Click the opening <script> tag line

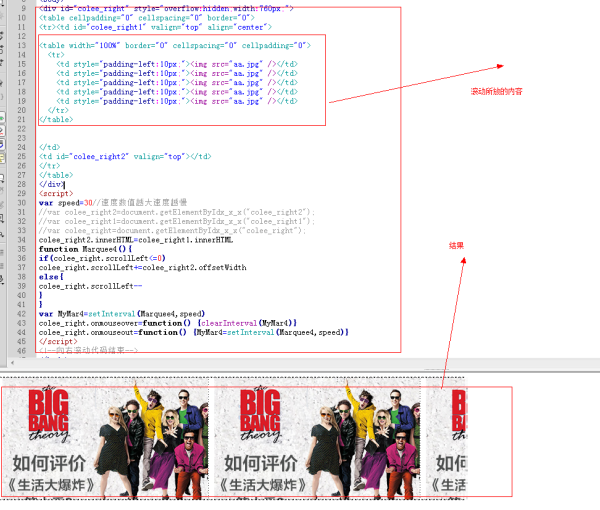click(x=56, y=194)
